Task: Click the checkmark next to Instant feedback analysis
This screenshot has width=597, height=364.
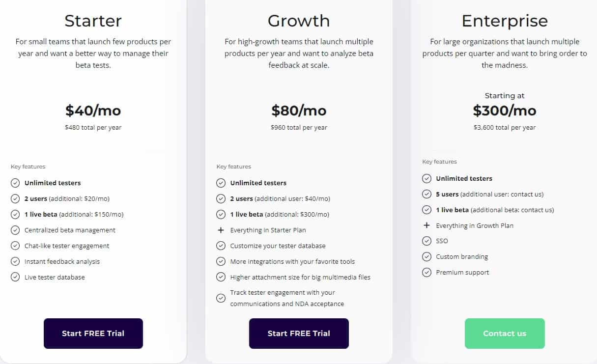Action: point(15,261)
